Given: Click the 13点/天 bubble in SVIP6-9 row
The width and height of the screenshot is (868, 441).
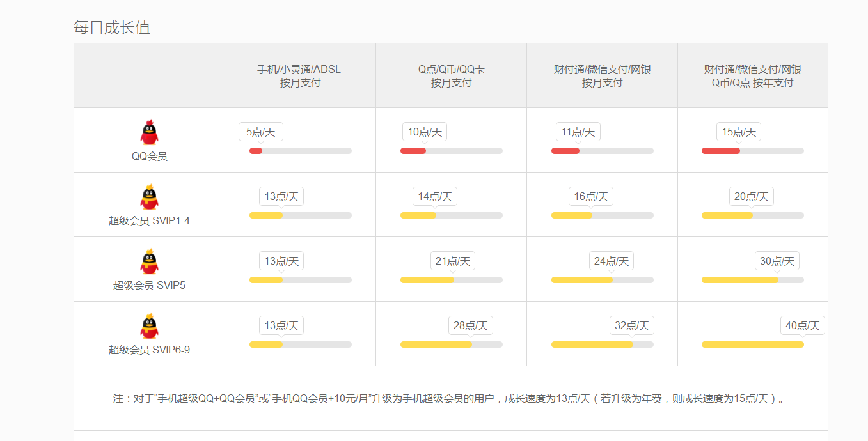Looking at the screenshot, I should coord(281,326).
